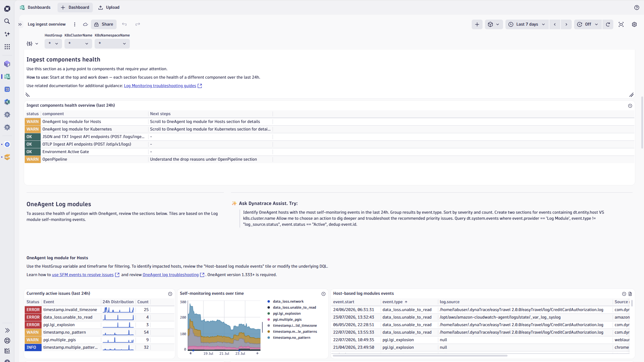This screenshot has width=644, height=362.
Task: Click the status column header
Action: pyautogui.click(x=33, y=114)
